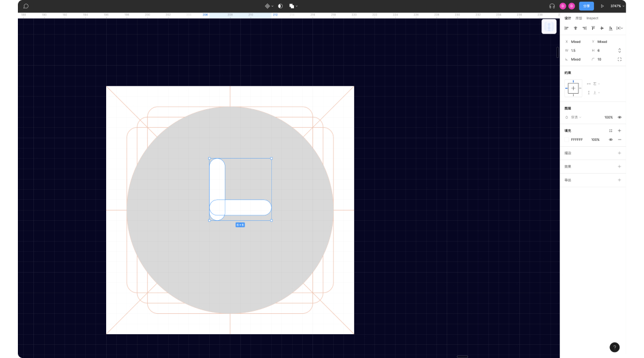
Task: Click the align vertical centers icon
Action: click(x=602, y=28)
